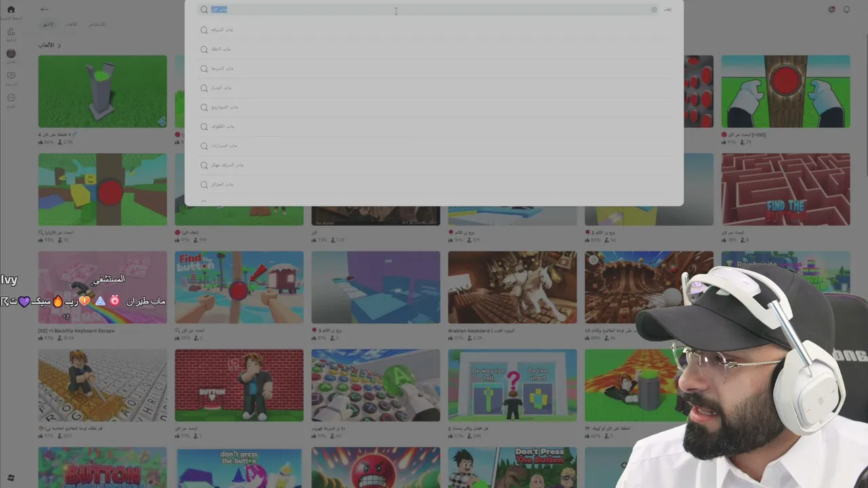Screen dimensions: 868x488
Task: Open the Arabian Keyboard horse thumbnail
Action: pyautogui.click(x=513, y=287)
